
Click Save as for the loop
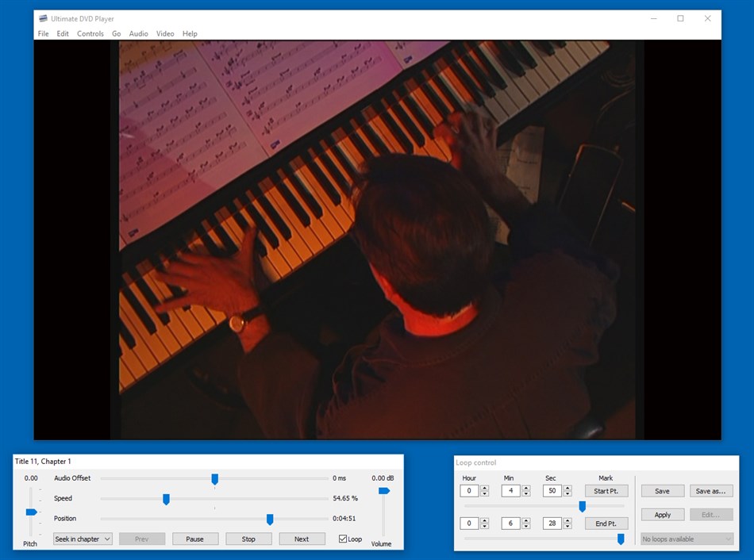[711, 490]
